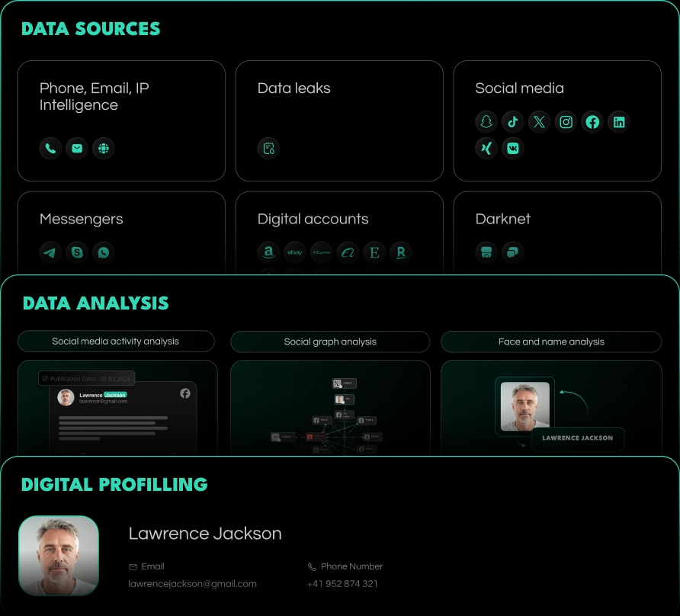Open Social media activity analysis tab
The height and width of the screenshot is (616, 680).
(116, 342)
